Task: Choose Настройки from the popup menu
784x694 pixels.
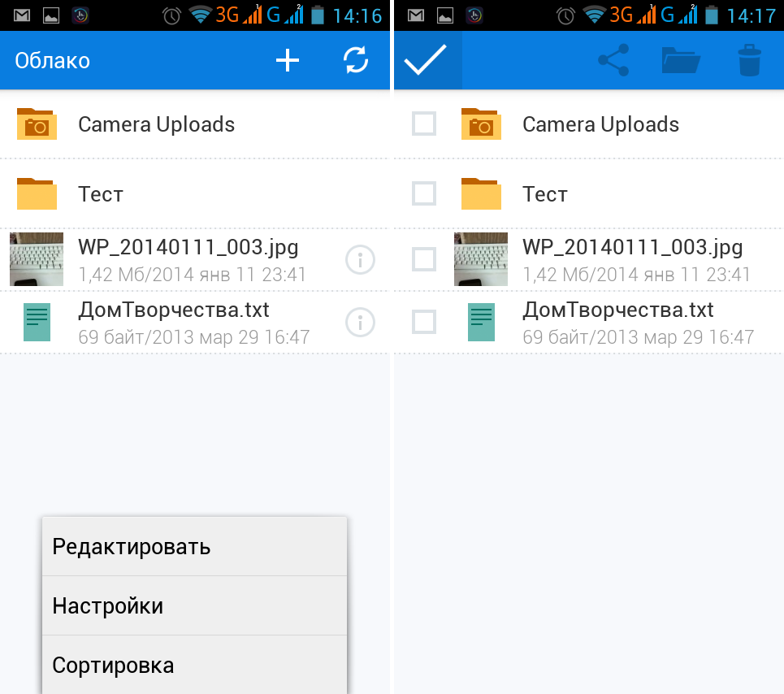Action: [x=194, y=606]
